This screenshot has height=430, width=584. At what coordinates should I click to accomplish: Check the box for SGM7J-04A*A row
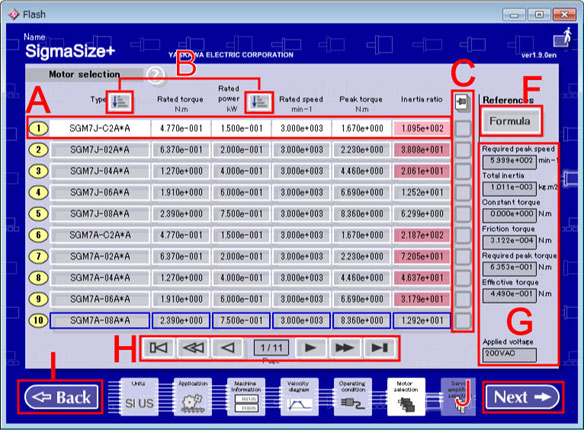(x=463, y=172)
